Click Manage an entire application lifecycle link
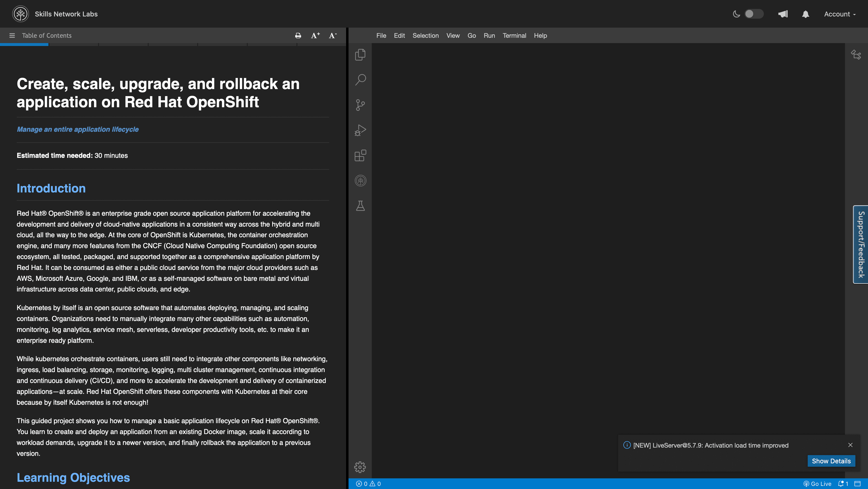The image size is (868, 489). [x=77, y=130]
